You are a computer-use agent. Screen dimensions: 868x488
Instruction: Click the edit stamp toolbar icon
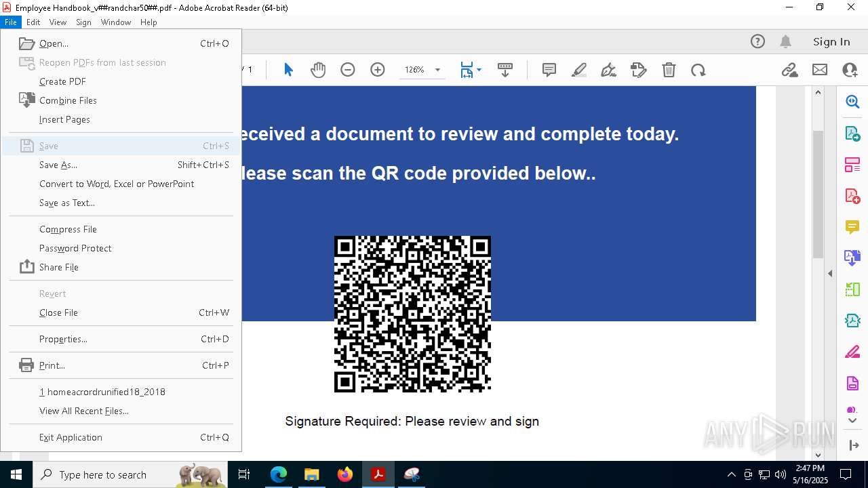tap(639, 70)
